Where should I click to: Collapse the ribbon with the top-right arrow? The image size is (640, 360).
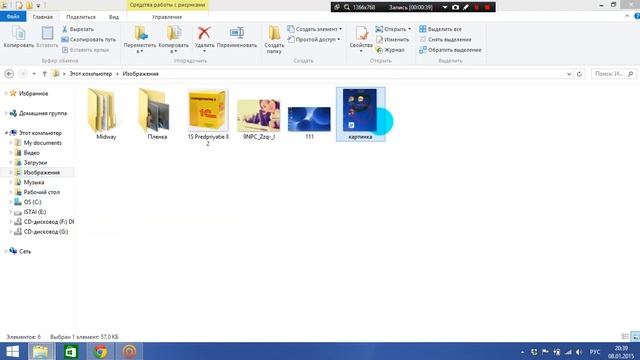click(x=627, y=16)
